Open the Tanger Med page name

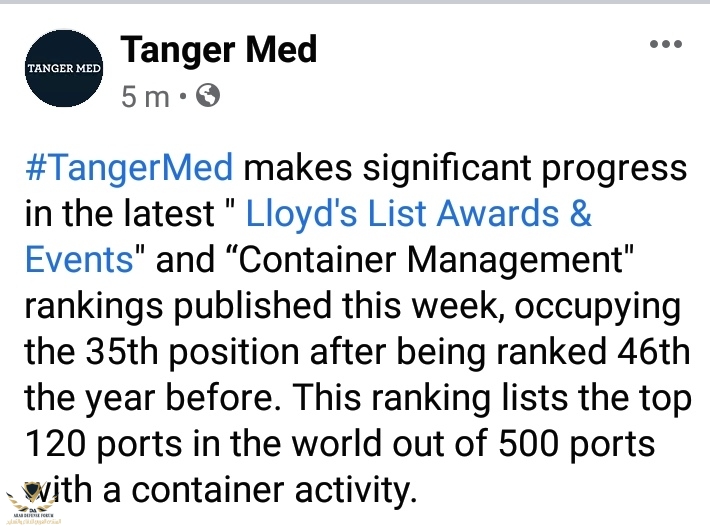pyautogui.click(x=218, y=49)
